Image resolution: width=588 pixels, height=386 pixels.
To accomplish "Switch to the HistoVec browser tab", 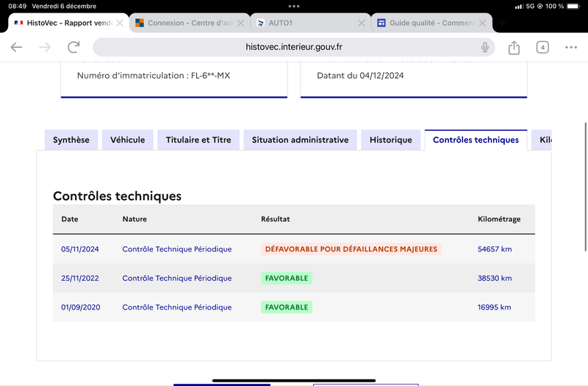I will [x=68, y=23].
